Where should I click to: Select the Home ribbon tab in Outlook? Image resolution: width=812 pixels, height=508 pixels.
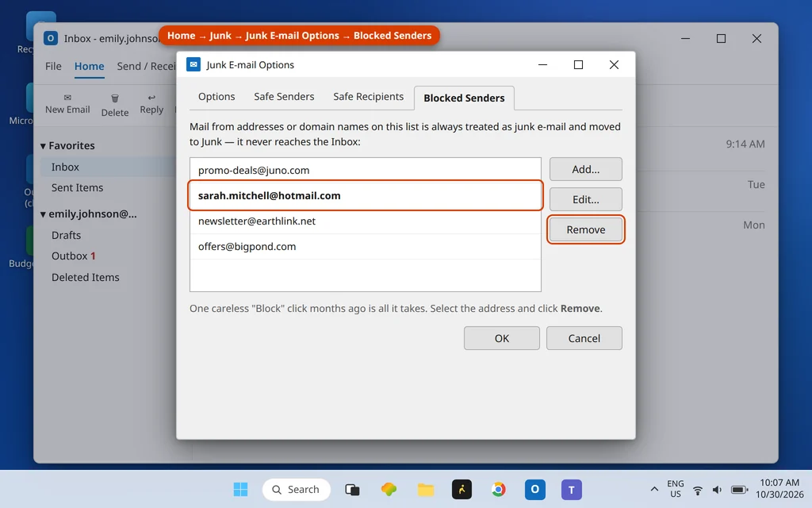89,67
